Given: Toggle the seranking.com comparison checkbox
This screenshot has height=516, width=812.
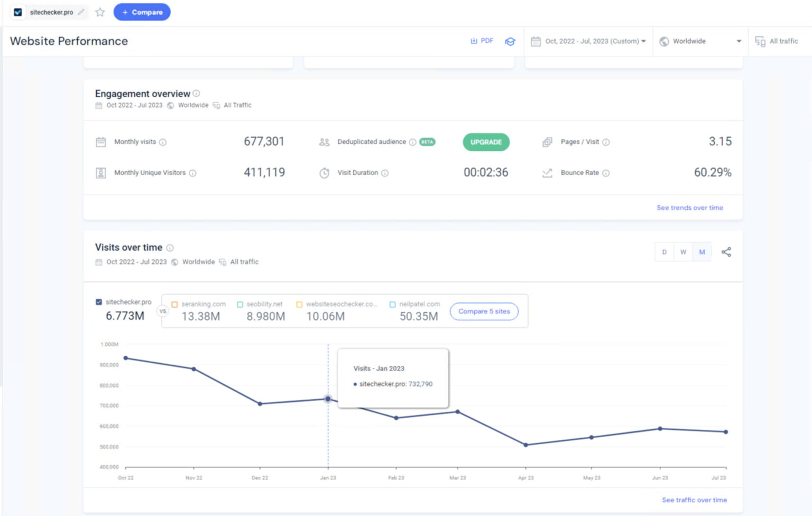Looking at the screenshot, I should 174,304.
